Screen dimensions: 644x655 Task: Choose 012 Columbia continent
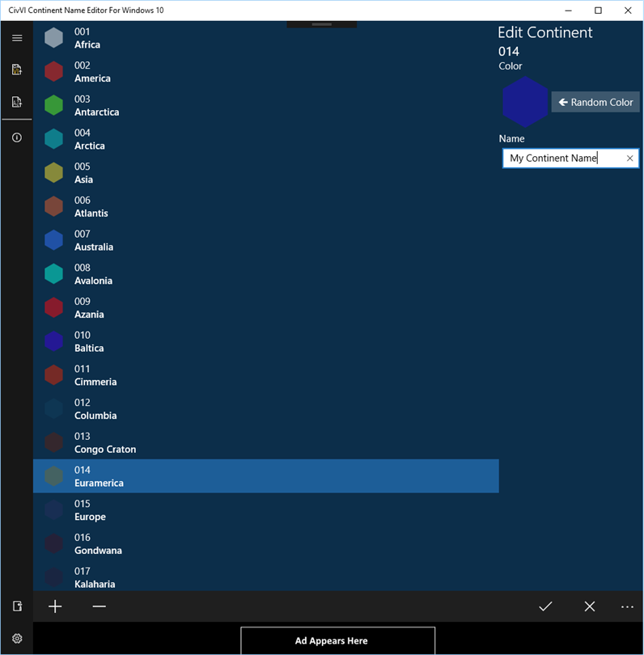click(266, 409)
